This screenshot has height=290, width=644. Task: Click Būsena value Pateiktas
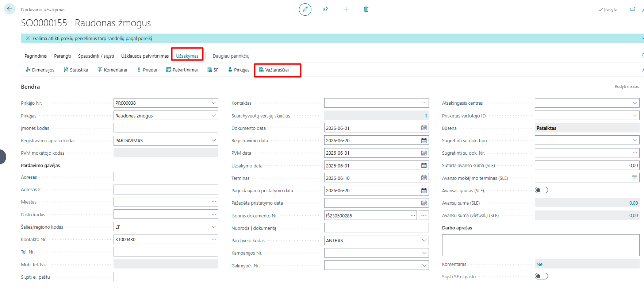(547, 128)
